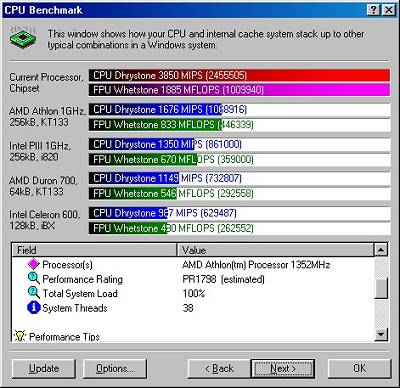The width and height of the screenshot is (400, 388).
Task: Click the Field column header
Action: pos(94,250)
